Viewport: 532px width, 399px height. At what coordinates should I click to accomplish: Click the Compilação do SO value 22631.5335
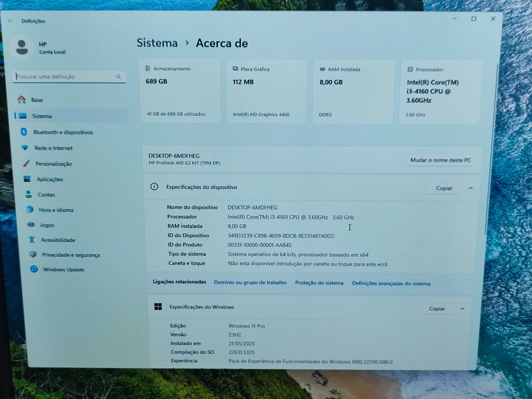point(242,352)
